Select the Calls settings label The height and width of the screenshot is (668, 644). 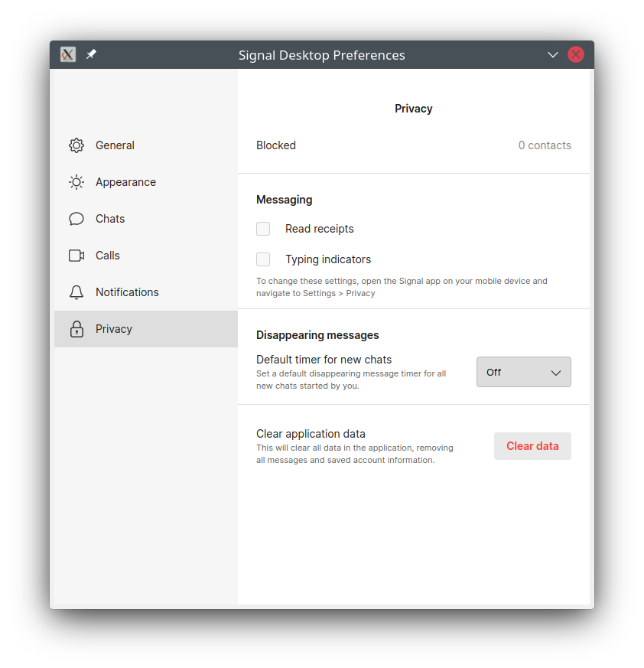click(107, 256)
